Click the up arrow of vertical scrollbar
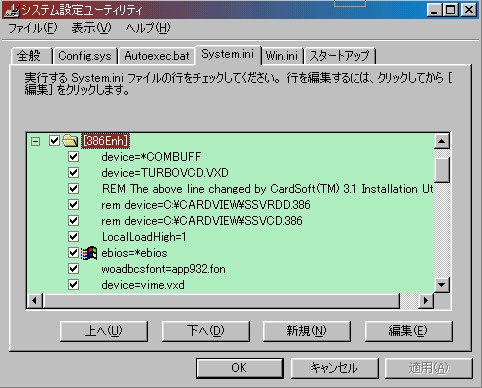 point(442,141)
